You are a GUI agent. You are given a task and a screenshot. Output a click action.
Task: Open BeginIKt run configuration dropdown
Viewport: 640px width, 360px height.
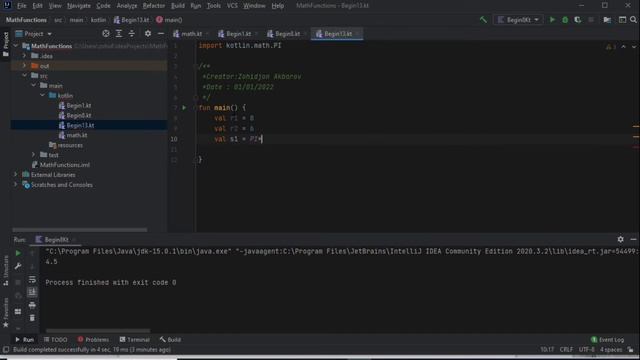pos(518,20)
